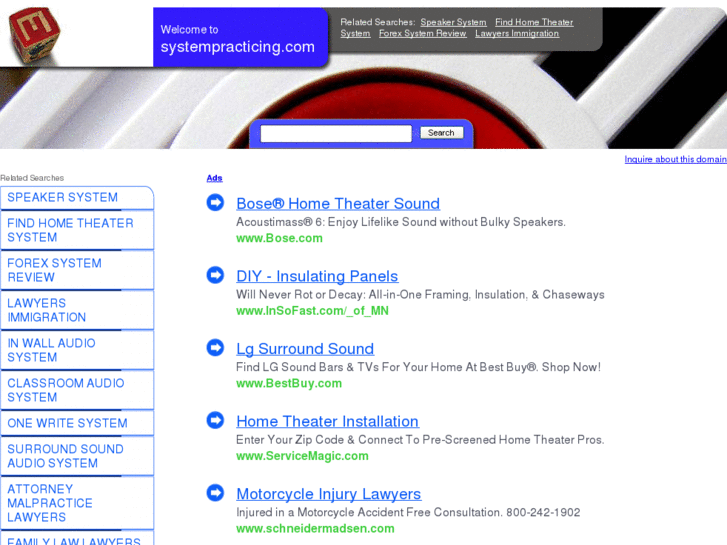Click the Ads label link
The image size is (727, 545).
point(215,178)
